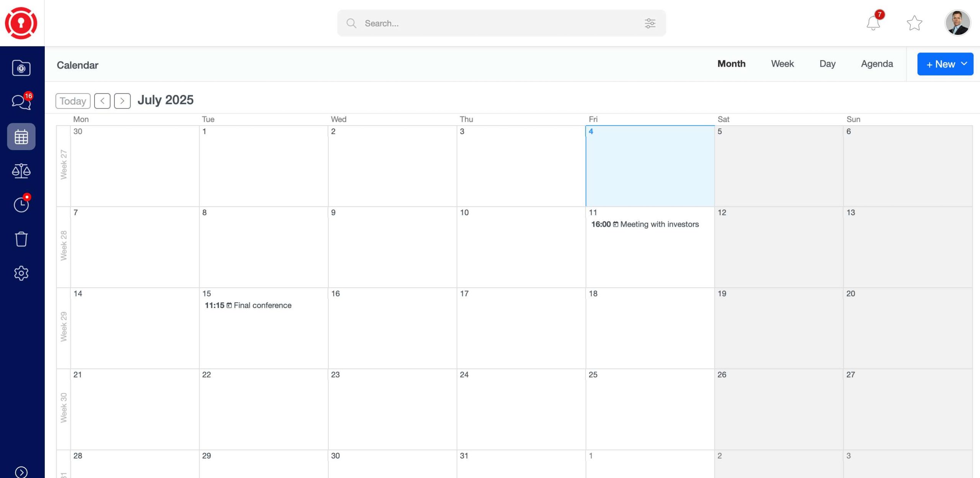Go to the next month

tap(122, 101)
